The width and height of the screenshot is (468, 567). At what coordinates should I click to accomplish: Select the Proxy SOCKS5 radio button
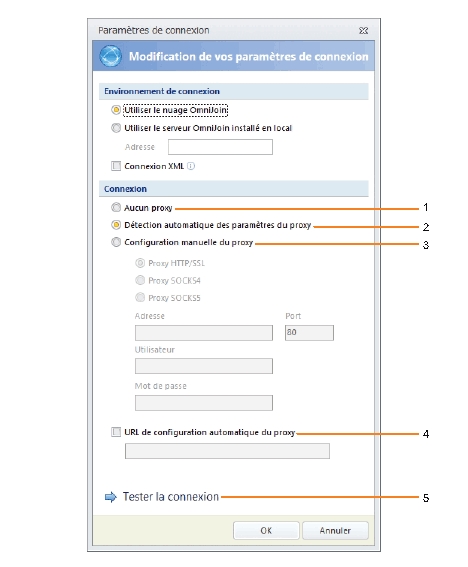click(x=140, y=298)
